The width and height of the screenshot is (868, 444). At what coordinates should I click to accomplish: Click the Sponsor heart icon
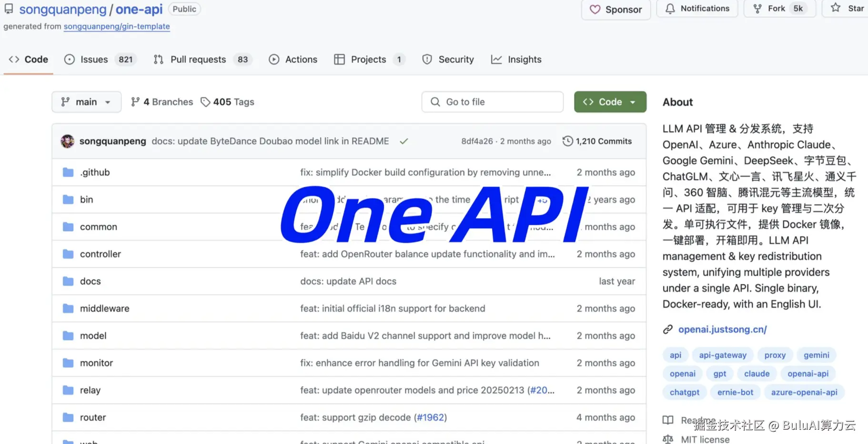(x=595, y=10)
